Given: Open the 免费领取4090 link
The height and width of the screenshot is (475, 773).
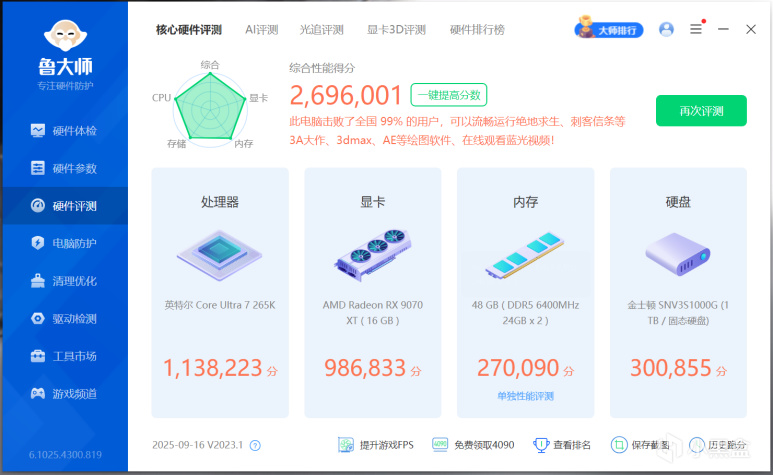Looking at the screenshot, I should pyautogui.click(x=484, y=445).
